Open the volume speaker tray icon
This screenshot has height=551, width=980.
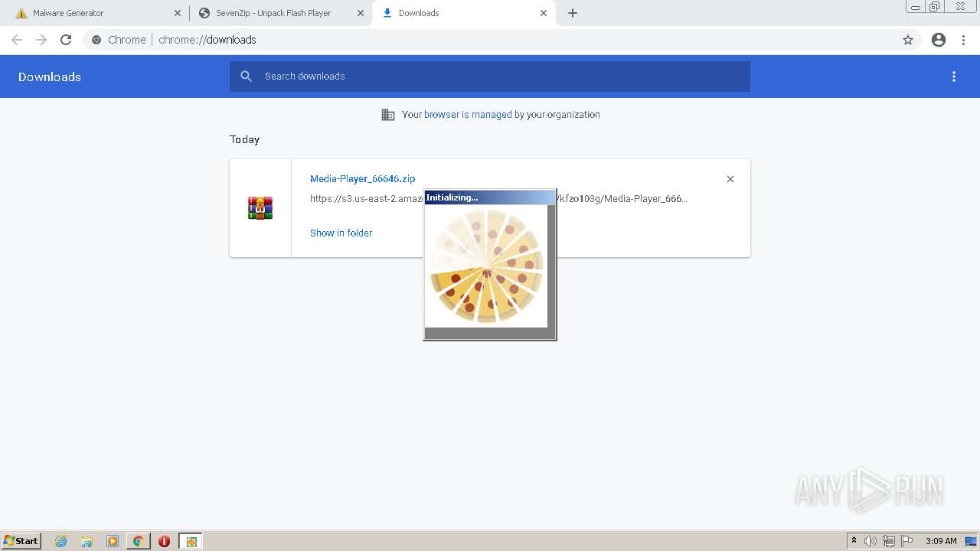pos(871,541)
